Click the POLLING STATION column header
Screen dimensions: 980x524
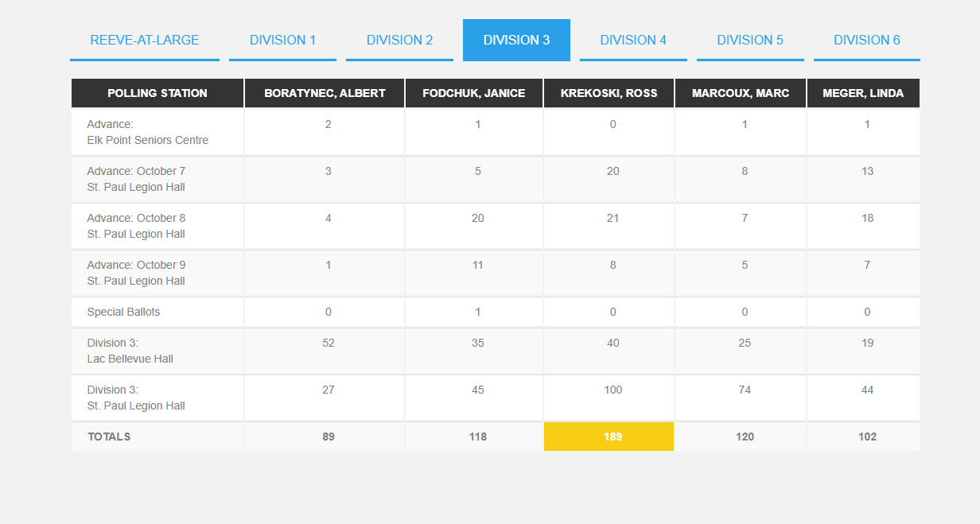157,93
